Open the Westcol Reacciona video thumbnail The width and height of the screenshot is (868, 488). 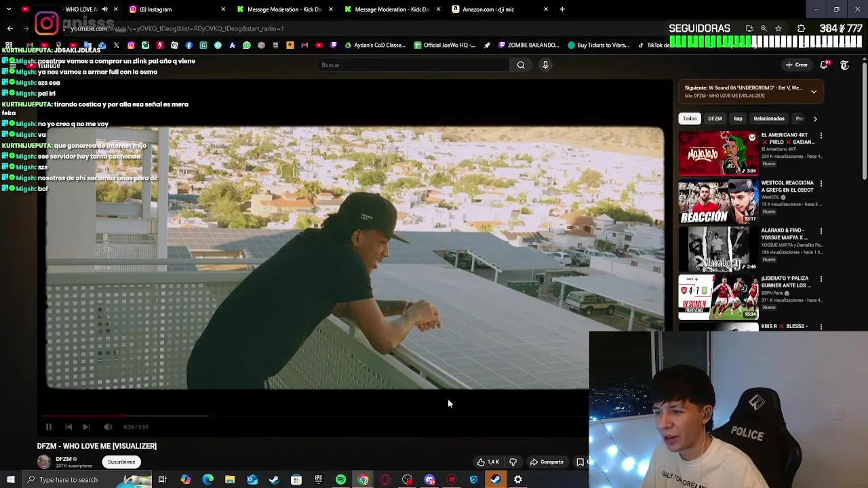click(718, 201)
